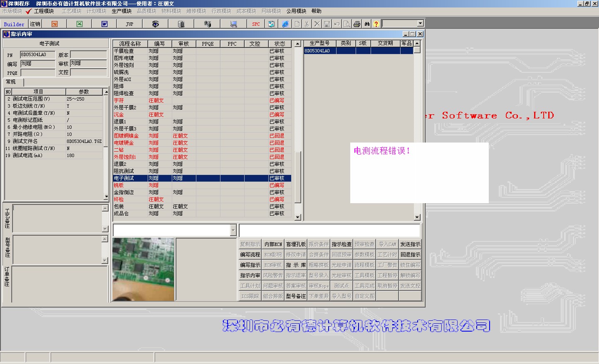This screenshot has width=599, height=364.
Task: Click the eye view icon in toolbar
Action: coord(155,24)
